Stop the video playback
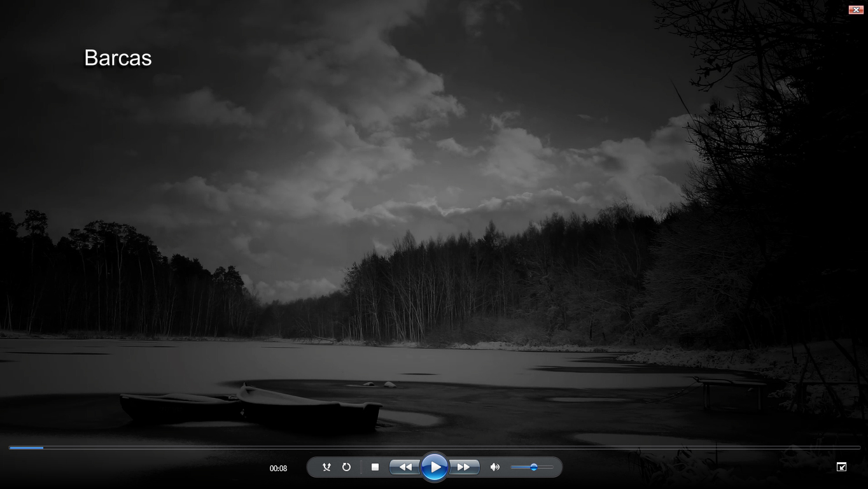The width and height of the screenshot is (868, 489). (x=375, y=467)
